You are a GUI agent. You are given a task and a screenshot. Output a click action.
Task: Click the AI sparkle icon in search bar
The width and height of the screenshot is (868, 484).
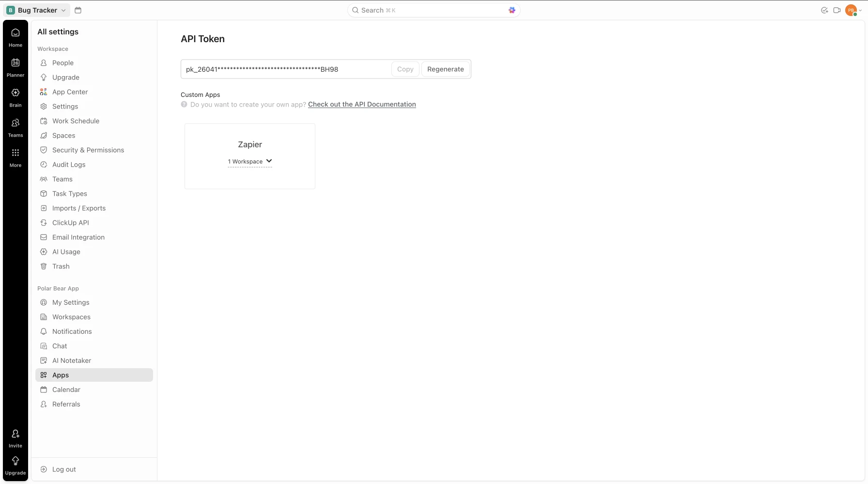coord(512,10)
